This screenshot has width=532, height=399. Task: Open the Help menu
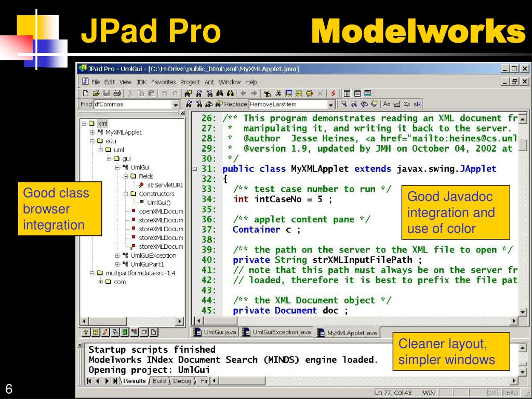pos(251,82)
